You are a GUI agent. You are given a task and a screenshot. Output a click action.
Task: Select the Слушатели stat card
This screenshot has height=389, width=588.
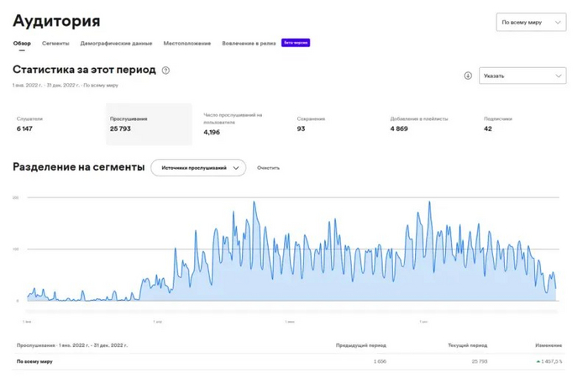[x=50, y=124]
